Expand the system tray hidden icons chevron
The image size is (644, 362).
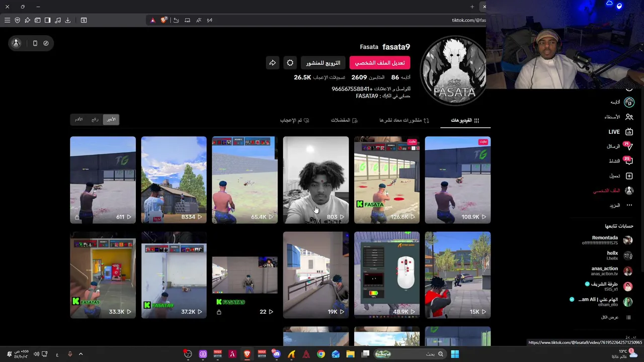80,354
